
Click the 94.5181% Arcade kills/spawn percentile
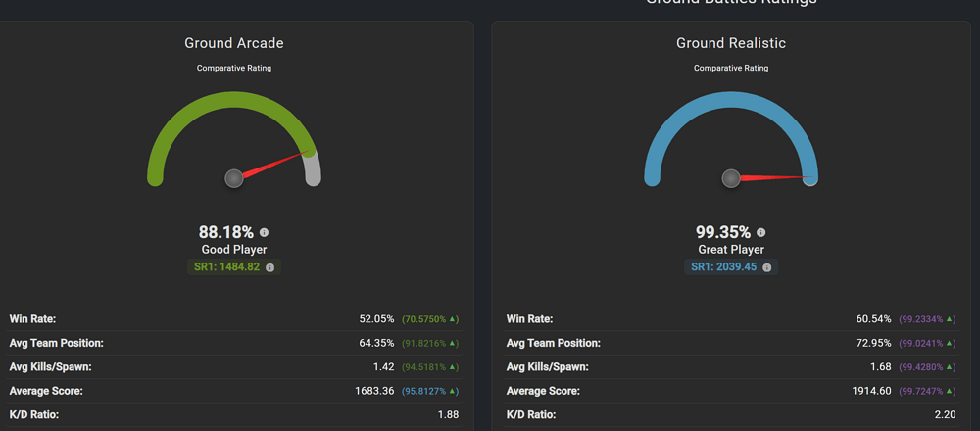click(x=427, y=367)
